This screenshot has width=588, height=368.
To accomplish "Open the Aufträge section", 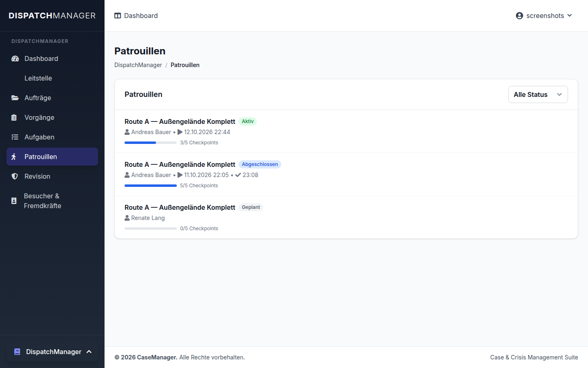I will 52,98.
